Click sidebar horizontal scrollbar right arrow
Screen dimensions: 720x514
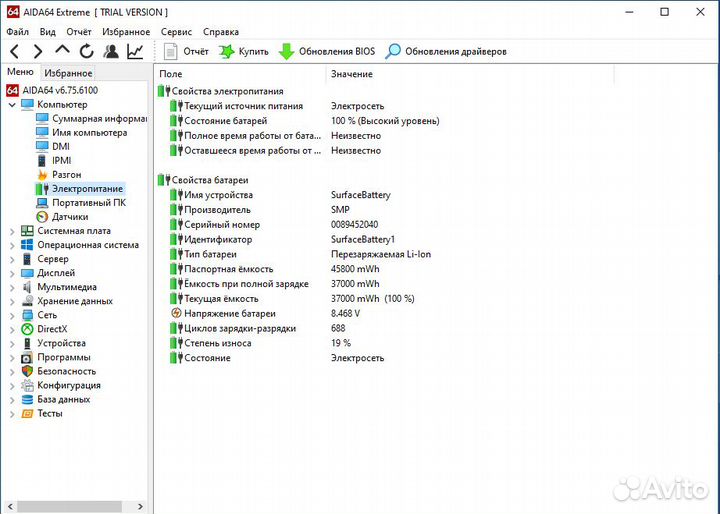[141, 507]
